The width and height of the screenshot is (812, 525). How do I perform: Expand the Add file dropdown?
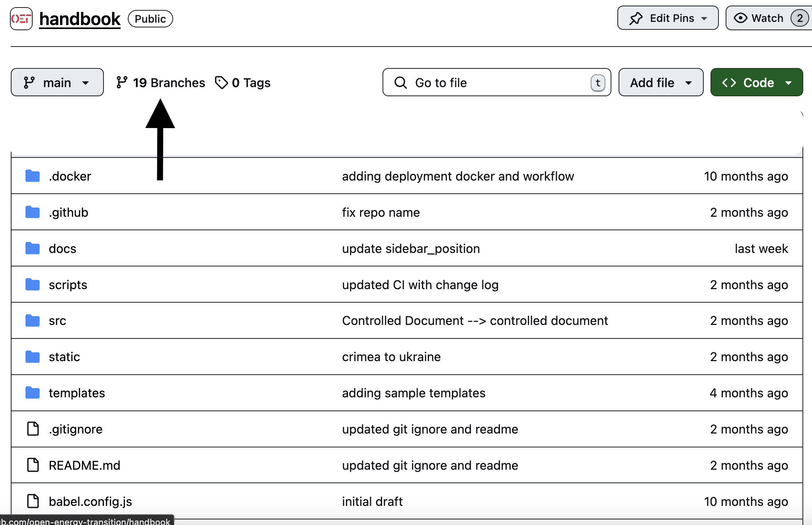(661, 82)
